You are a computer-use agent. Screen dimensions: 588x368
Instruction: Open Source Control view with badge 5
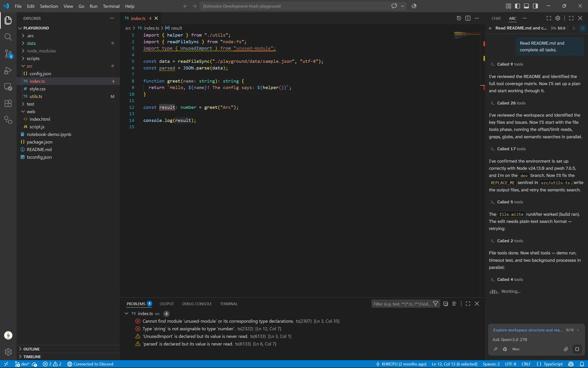tap(8, 54)
